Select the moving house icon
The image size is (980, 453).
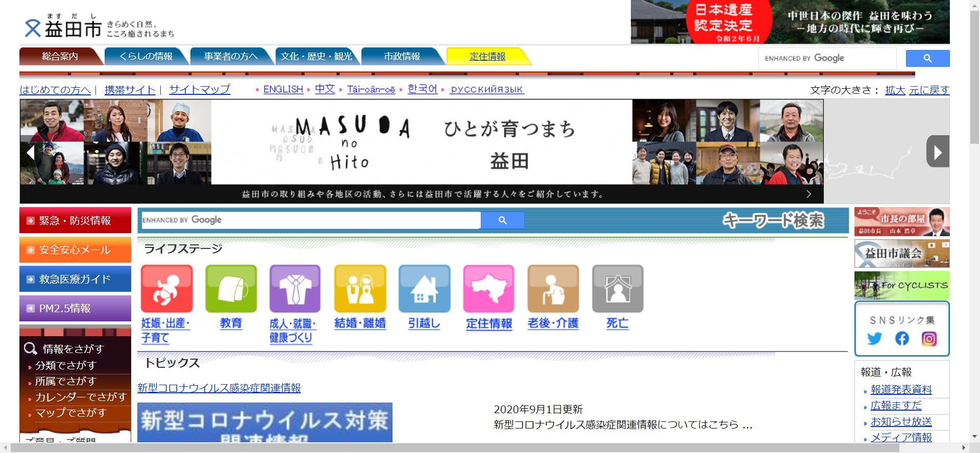[x=424, y=289]
